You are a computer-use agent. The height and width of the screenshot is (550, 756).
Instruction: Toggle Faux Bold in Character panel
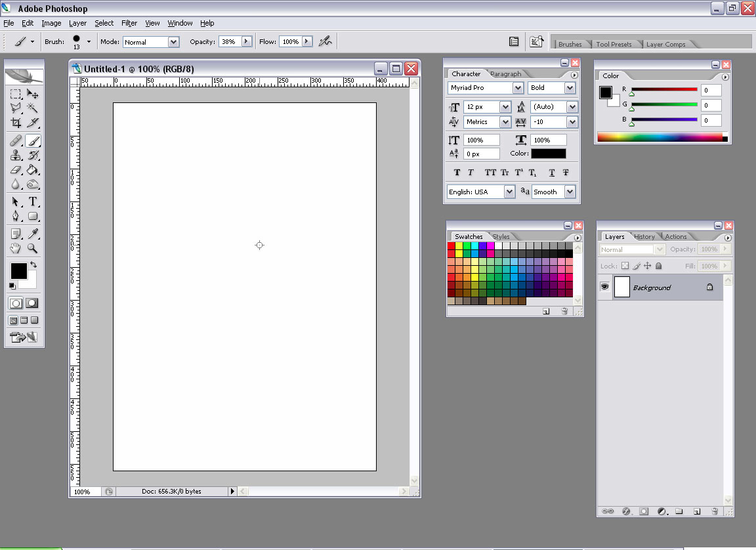(x=457, y=173)
